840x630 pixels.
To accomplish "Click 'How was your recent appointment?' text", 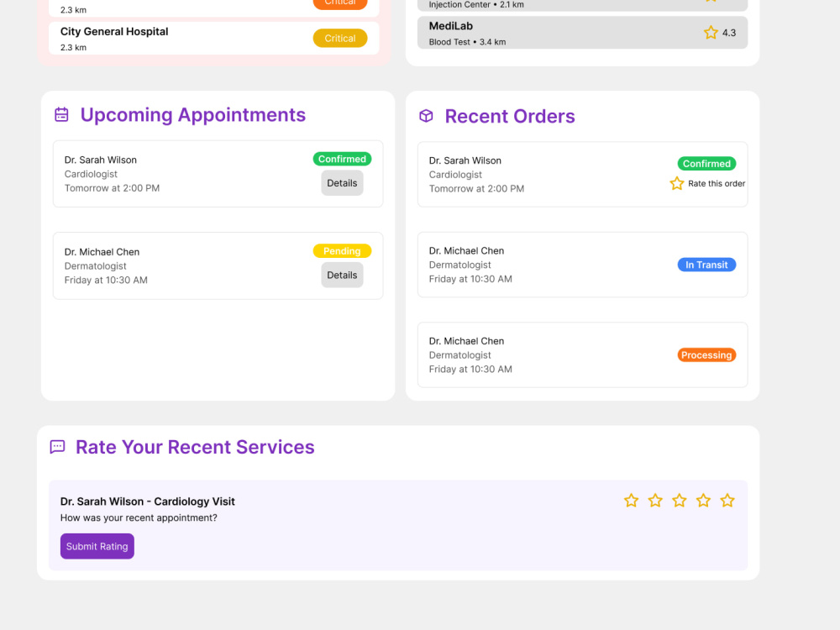I will pyautogui.click(x=139, y=518).
